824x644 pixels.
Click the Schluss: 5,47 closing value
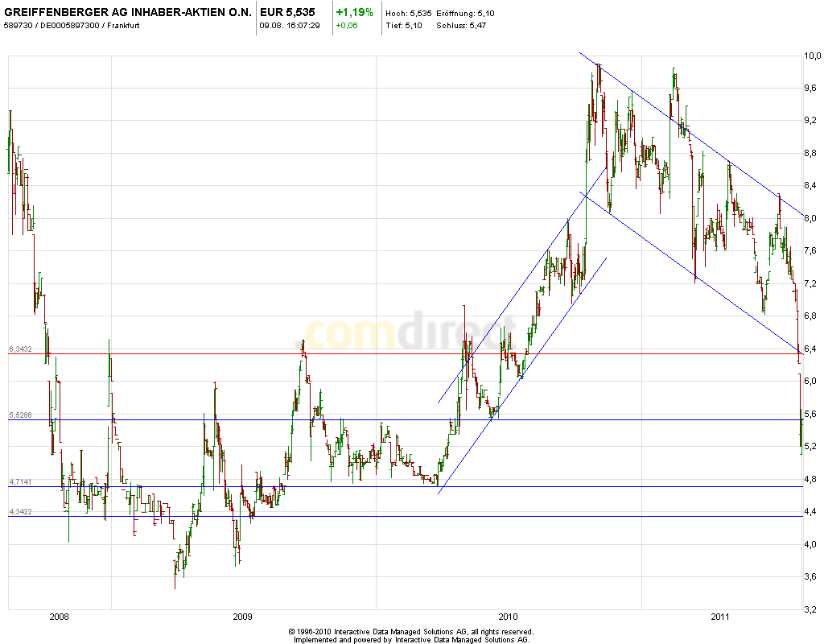click(x=461, y=26)
